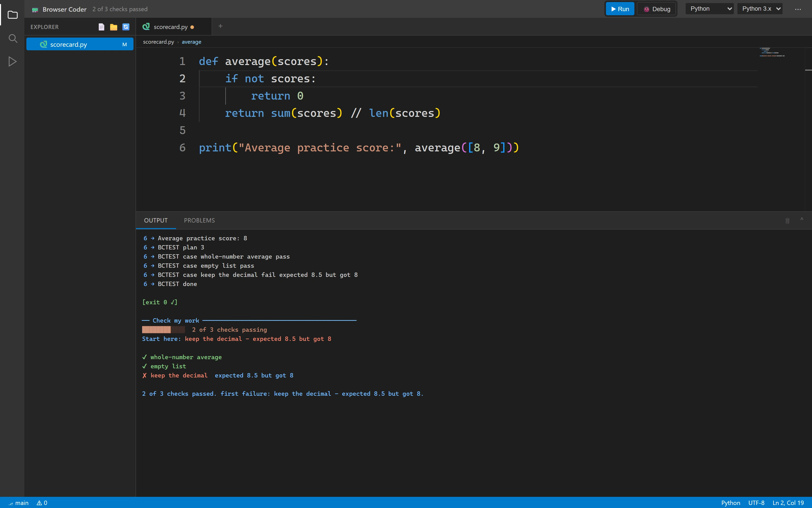Select the scorecard.py editor tab
812x508 pixels.
coord(174,27)
